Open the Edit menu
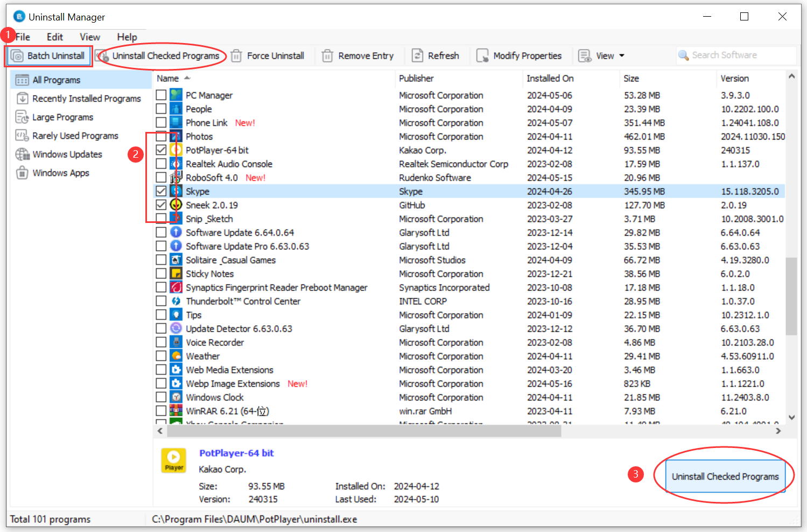This screenshot has width=807, height=532. coord(54,37)
